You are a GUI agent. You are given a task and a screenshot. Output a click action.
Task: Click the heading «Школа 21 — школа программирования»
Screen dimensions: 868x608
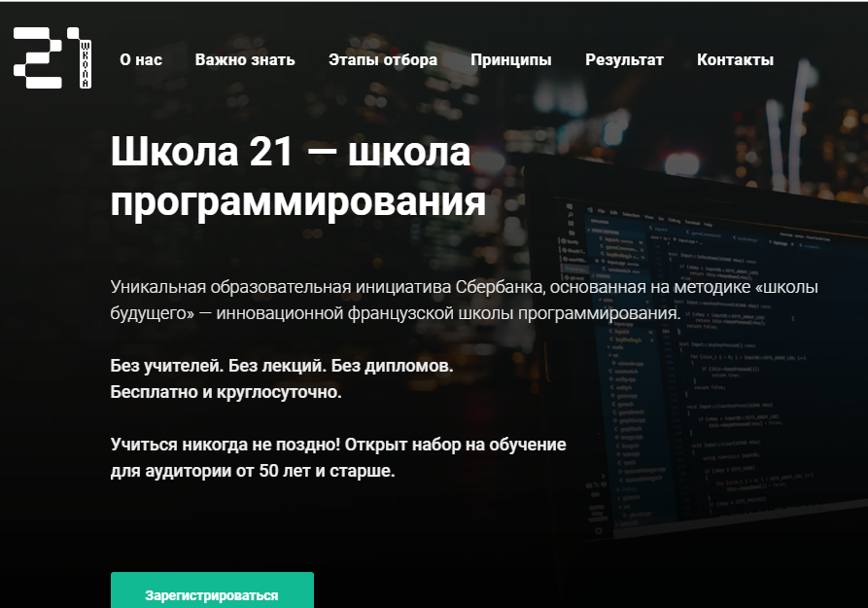click(297, 176)
